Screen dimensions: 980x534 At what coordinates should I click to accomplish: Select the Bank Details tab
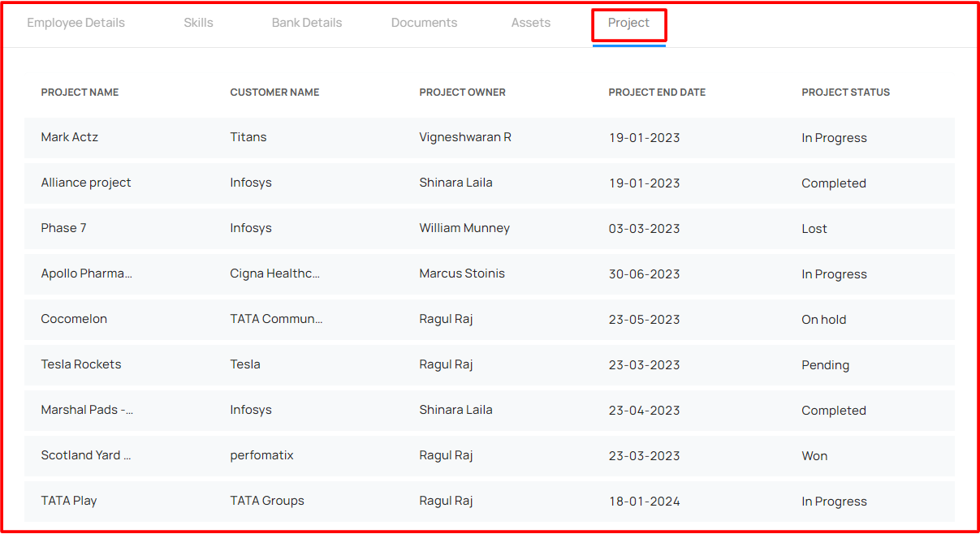click(x=307, y=23)
